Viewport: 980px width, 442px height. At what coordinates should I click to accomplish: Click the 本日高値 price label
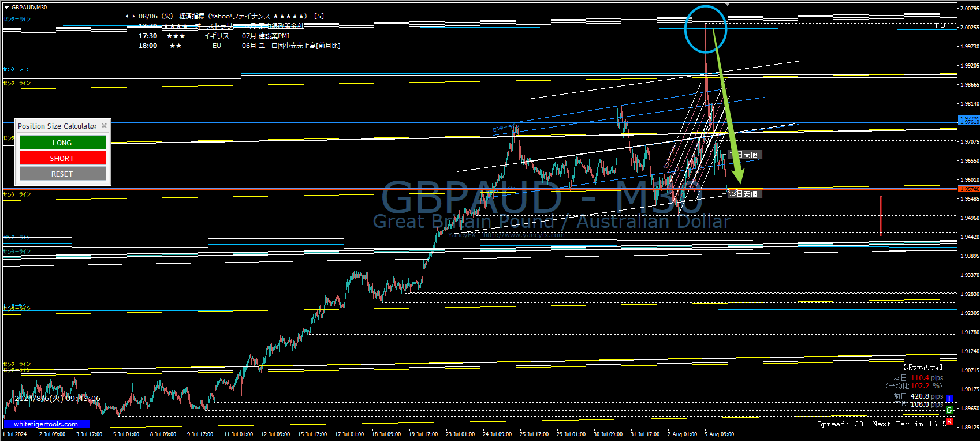[744, 155]
